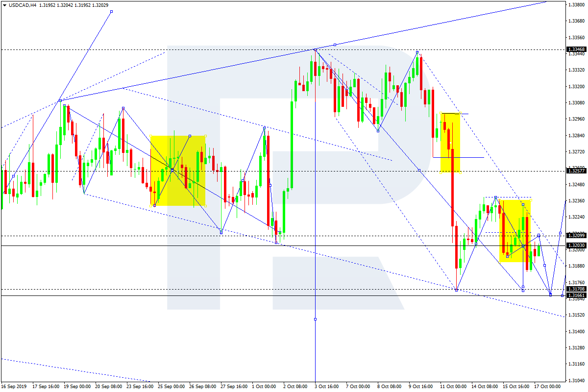The width and height of the screenshot is (588, 392).
Task: Click the 23 Sep 16:00 time label
Action: (141, 387)
